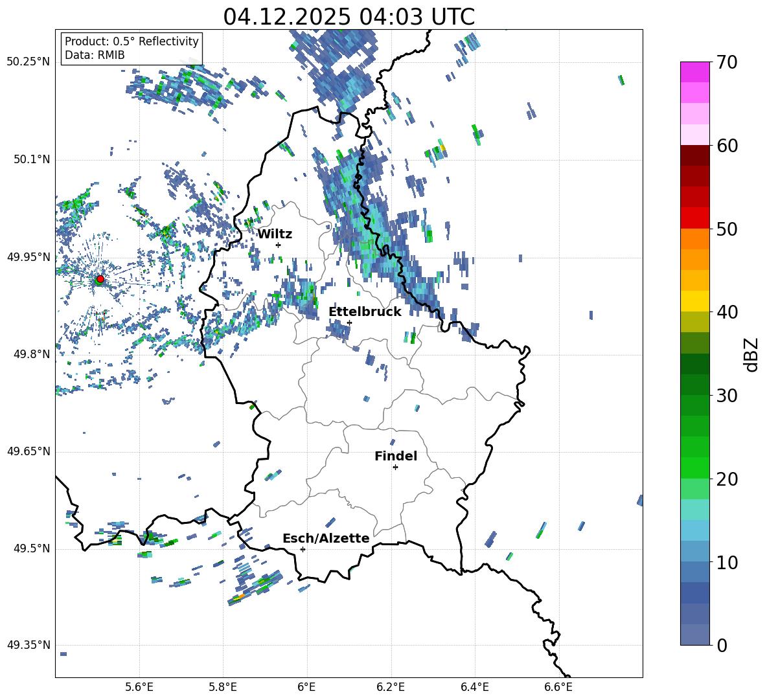Click the colorbar tick value 20
Screen dimensions: 767x700
[x=727, y=479]
